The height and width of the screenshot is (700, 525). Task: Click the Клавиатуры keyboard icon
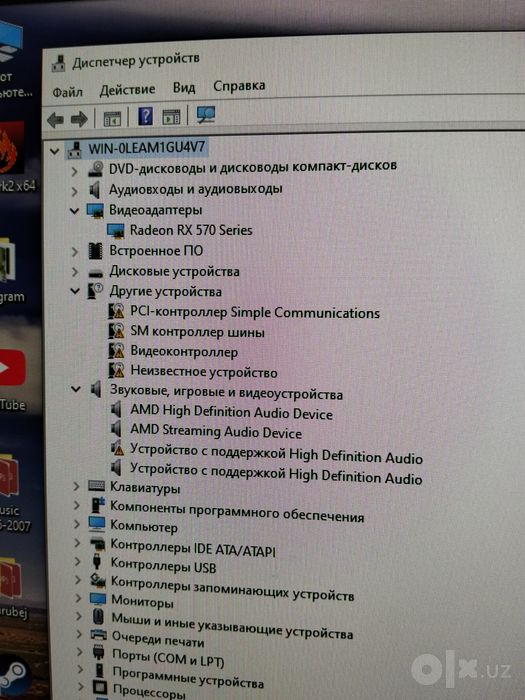click(x=96, y=486)
